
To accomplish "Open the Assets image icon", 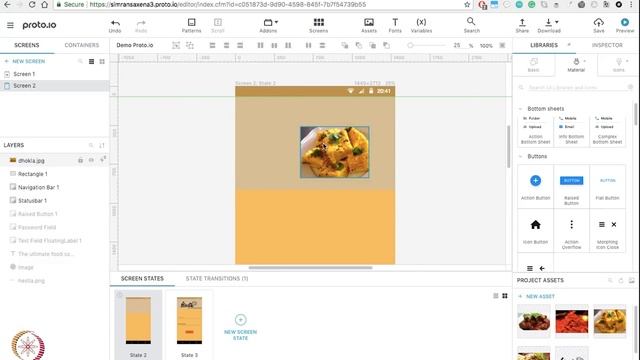I will pyautogui.click(x=369, y=22).
